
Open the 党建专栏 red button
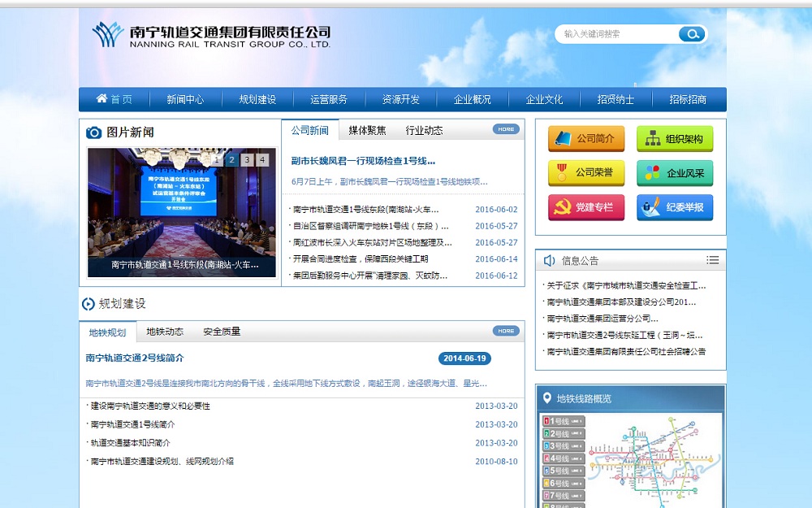[586, 207]
